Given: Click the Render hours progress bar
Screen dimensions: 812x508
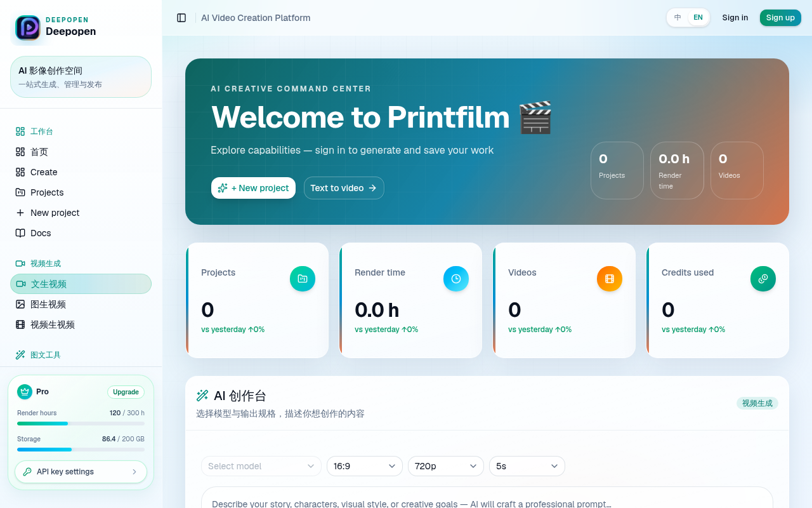Looking at the screenshot, I should coord(81,424).
